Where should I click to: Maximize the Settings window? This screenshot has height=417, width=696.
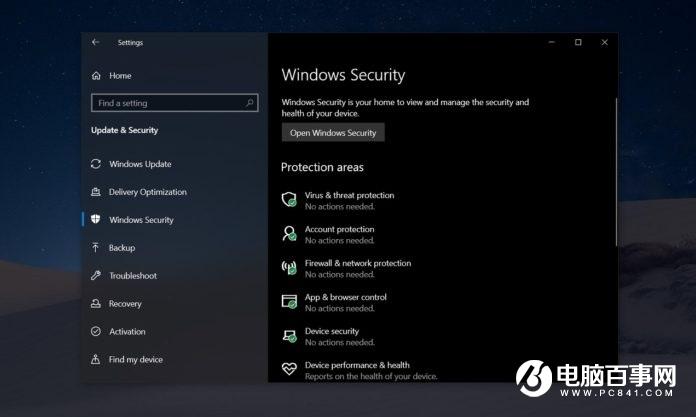(x=578, y=42)
